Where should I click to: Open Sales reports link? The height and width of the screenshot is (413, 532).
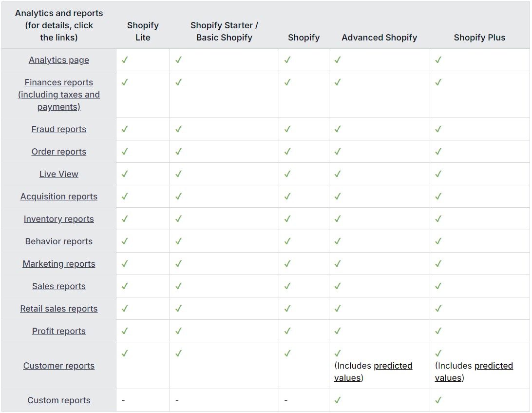click(58, 286)
